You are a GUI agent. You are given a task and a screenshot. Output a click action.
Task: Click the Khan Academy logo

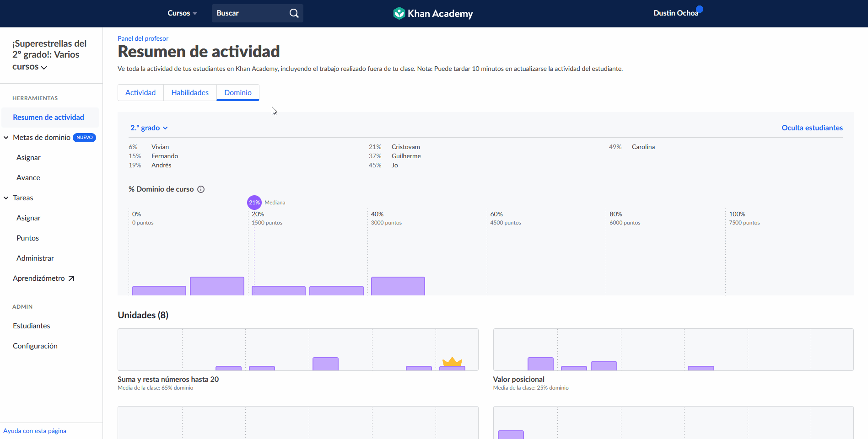[433, 13]
